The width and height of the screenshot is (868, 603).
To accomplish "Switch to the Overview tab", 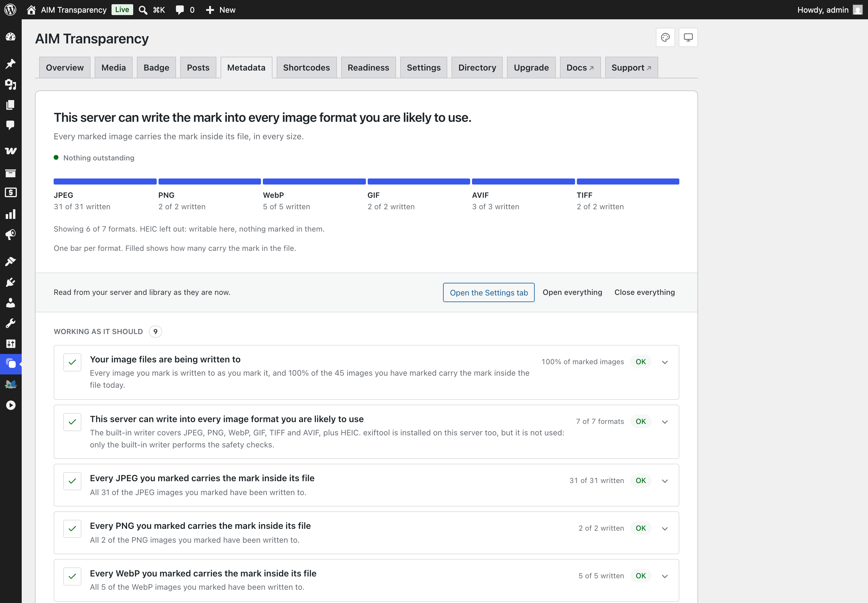I will pos(64,68).
